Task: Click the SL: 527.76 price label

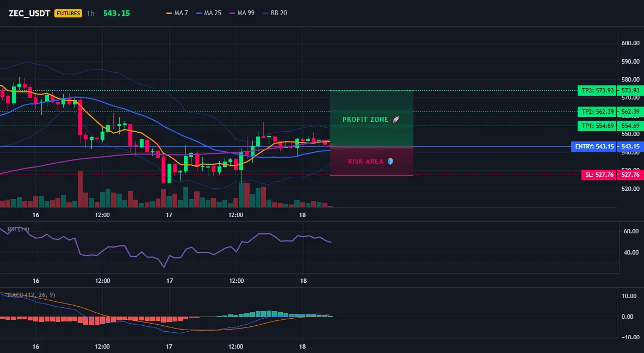Action: 599,175
